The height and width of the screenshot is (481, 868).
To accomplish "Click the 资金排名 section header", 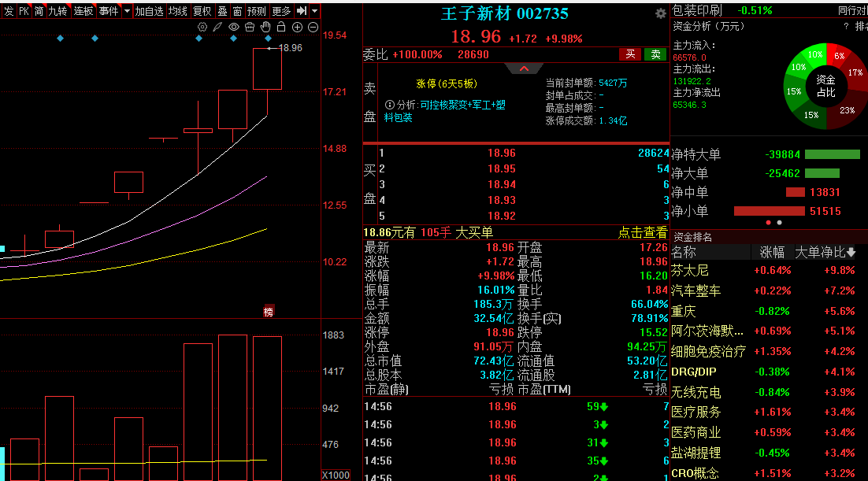I will (x=692, y=237).
